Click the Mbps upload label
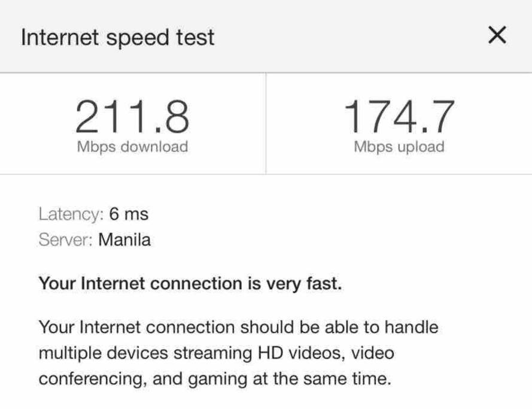This screenshot has width=532, height=409. click(x=399, y=147)
